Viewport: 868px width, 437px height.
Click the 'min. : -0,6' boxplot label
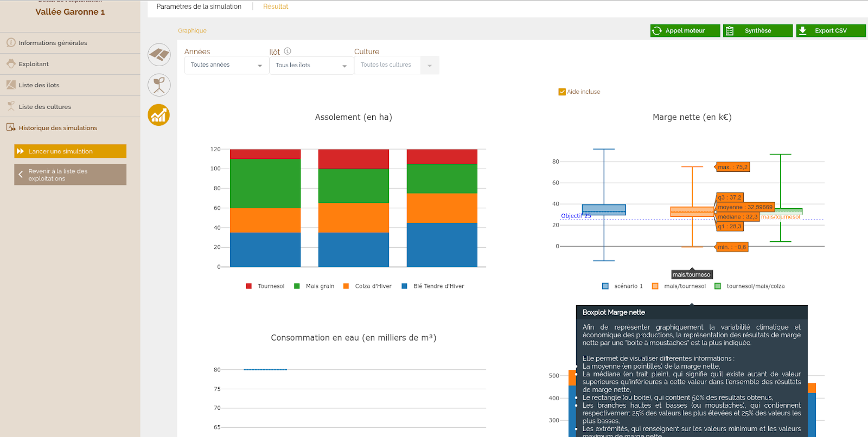pos(732,247)
